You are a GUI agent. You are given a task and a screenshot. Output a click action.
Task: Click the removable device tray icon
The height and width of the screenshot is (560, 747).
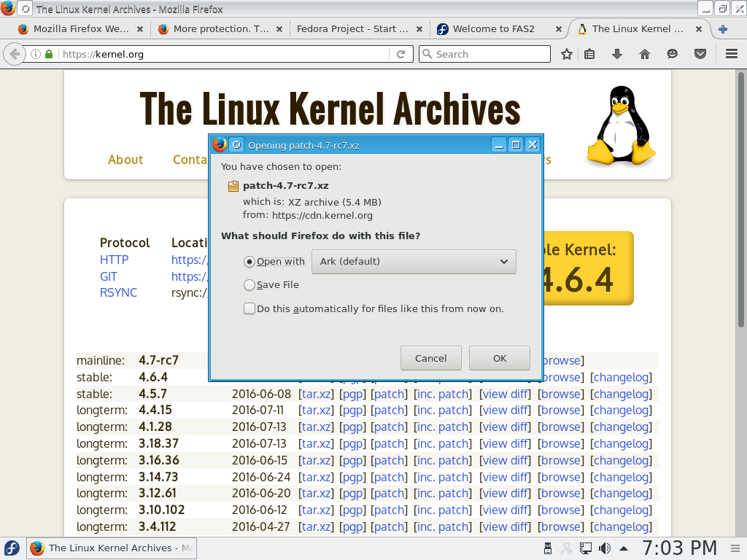pos(548,548)
